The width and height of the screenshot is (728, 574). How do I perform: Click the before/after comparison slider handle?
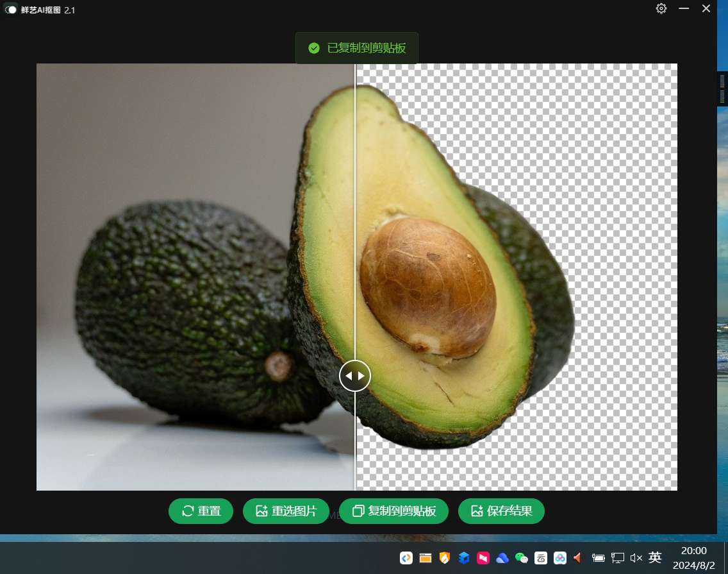(x=355, y=375)
